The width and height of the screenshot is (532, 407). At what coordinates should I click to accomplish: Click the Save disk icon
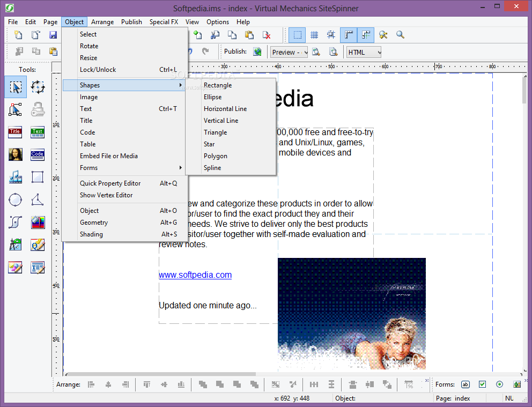click(x=53, y=35)
